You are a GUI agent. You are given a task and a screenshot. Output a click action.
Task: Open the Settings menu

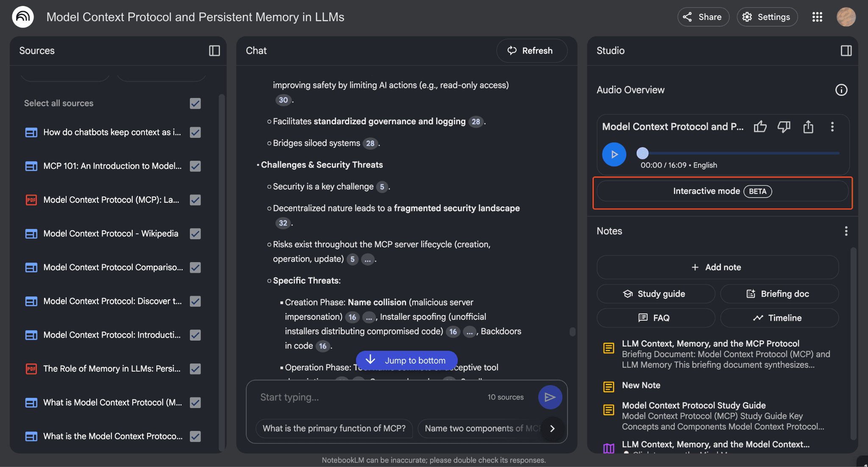(767, 17)
